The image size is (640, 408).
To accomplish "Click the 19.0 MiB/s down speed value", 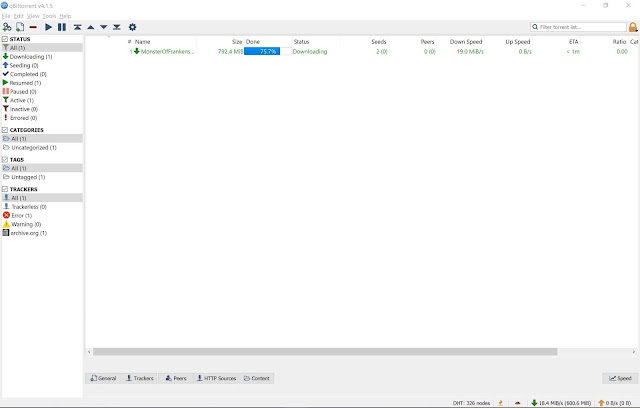I will (x=470, y=51).
